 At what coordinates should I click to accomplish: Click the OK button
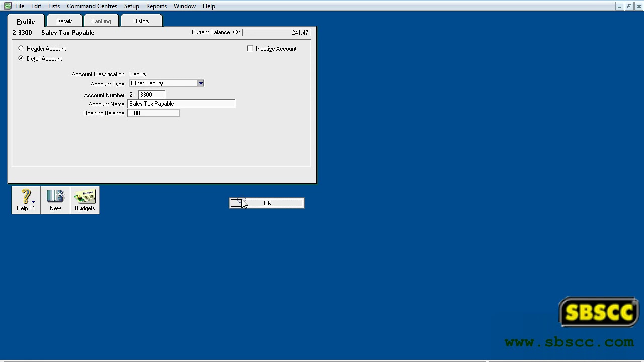point(267,203)
